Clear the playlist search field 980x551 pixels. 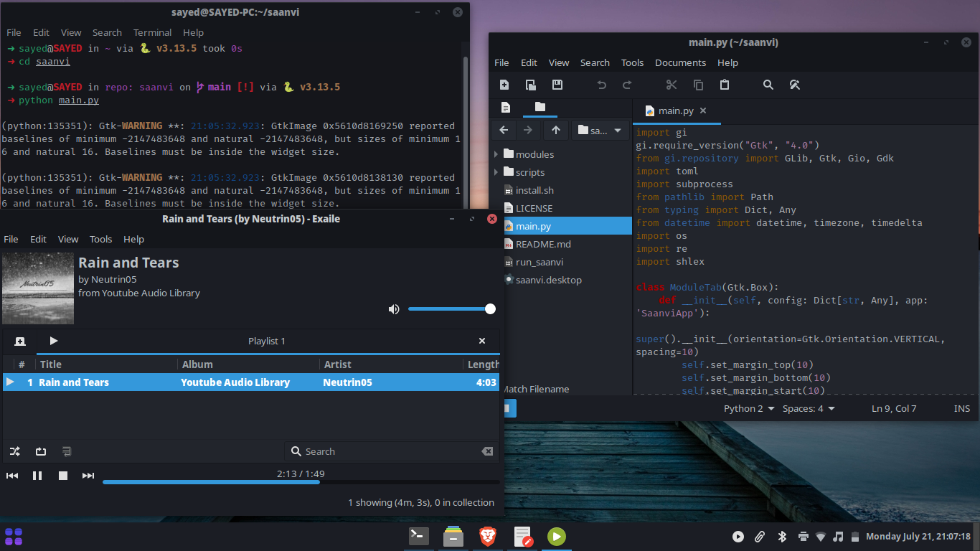point(487,451)
